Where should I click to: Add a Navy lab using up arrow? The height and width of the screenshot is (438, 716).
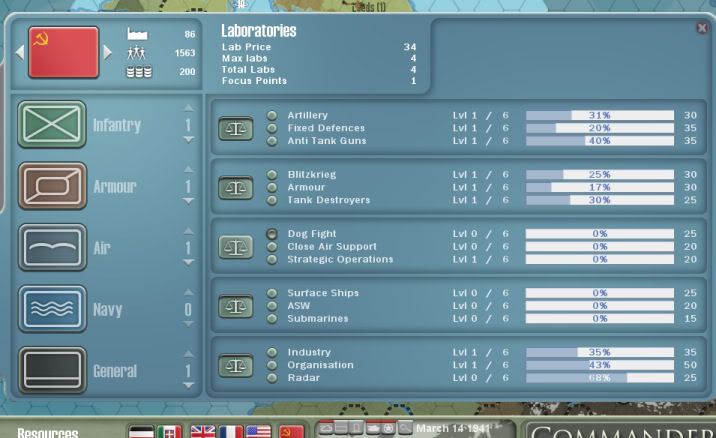click(188, 294)
